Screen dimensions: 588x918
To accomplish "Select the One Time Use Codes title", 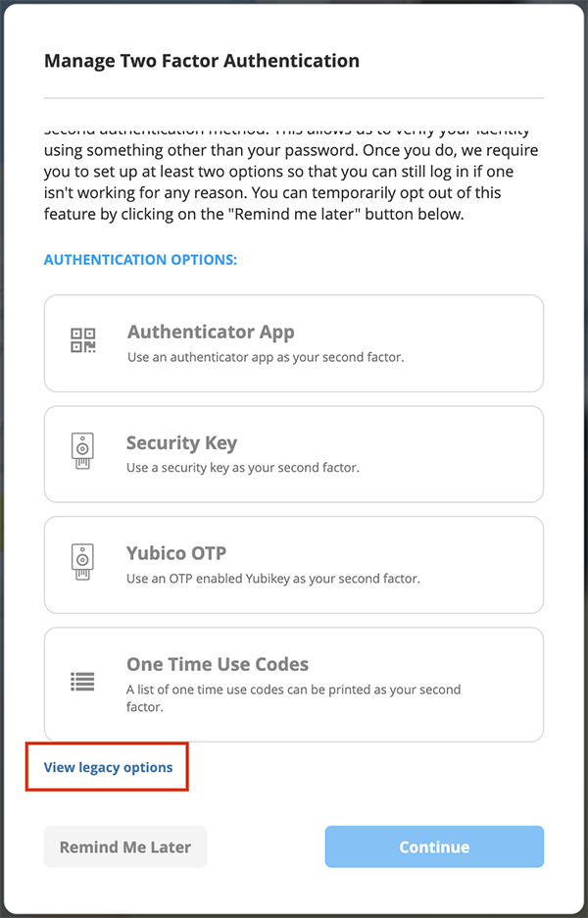I will point(218,664).
